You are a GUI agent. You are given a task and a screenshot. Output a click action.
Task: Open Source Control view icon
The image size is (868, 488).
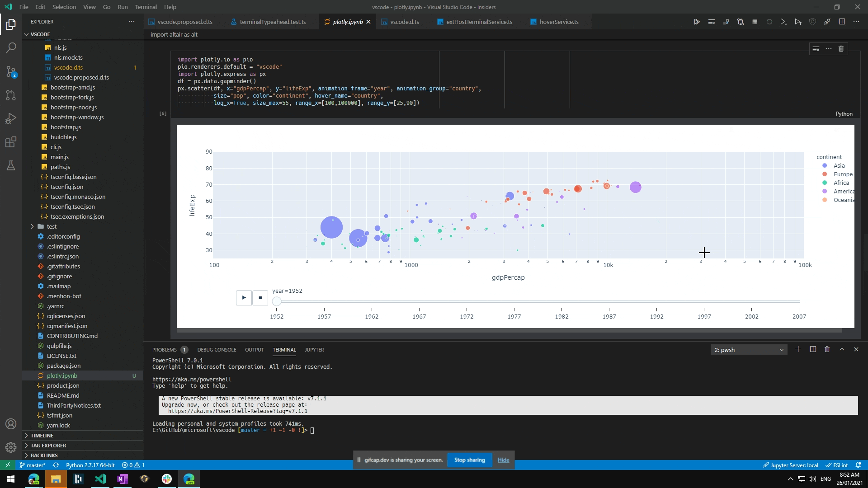(11, 71)
